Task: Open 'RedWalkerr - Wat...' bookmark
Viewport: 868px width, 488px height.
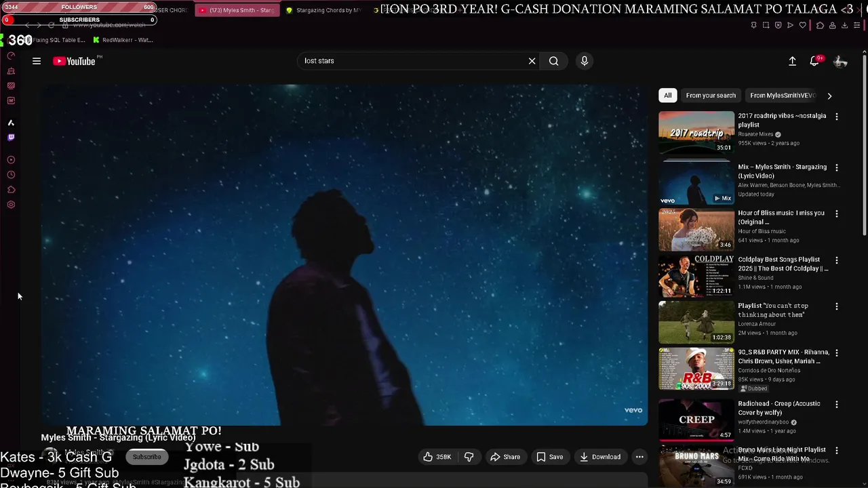Action: coord(123,40)
